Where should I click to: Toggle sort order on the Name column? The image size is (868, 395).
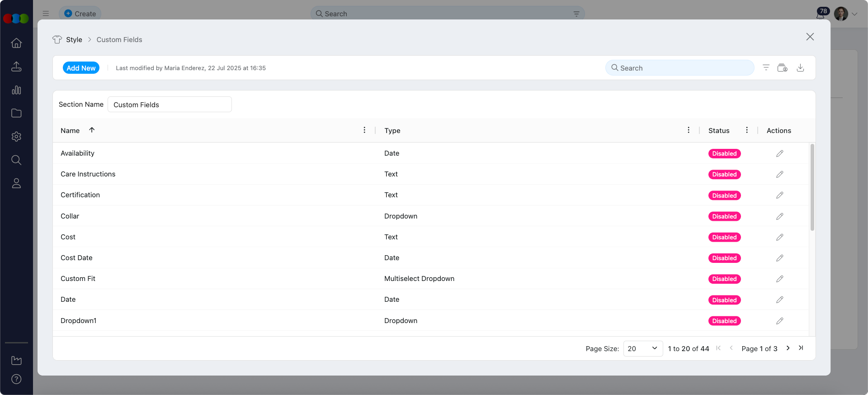point(92,130)
